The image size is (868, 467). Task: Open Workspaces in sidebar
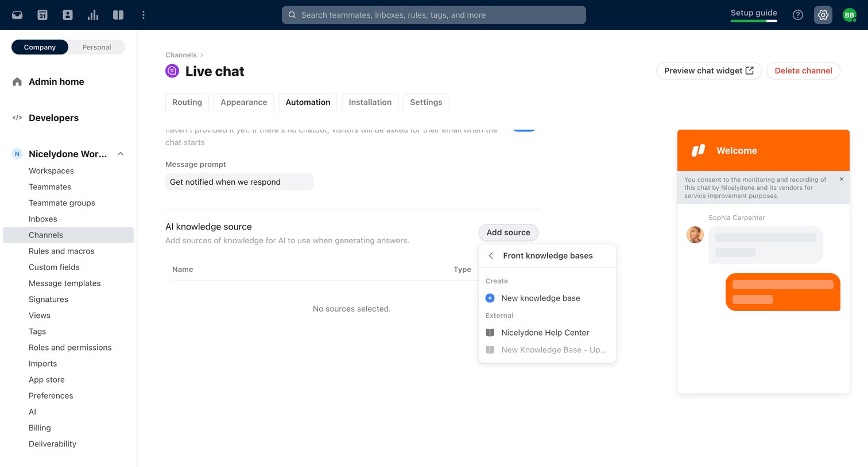tap(51, 171)
